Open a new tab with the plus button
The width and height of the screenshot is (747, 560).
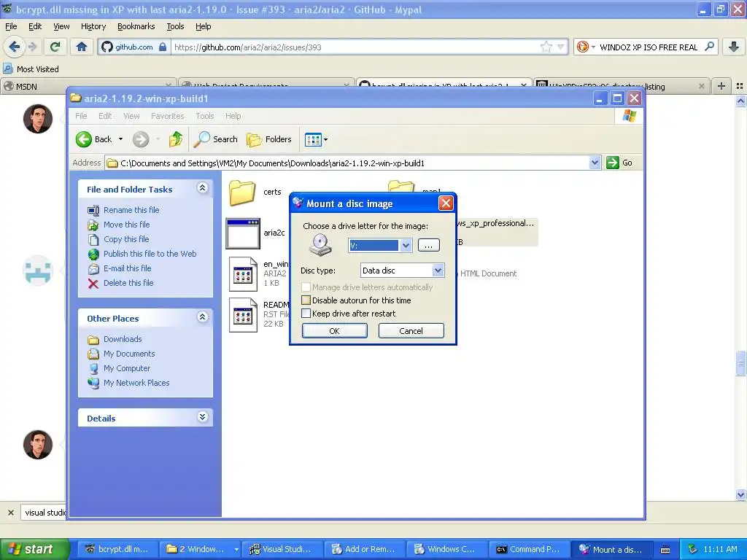[x=721, y=86]
